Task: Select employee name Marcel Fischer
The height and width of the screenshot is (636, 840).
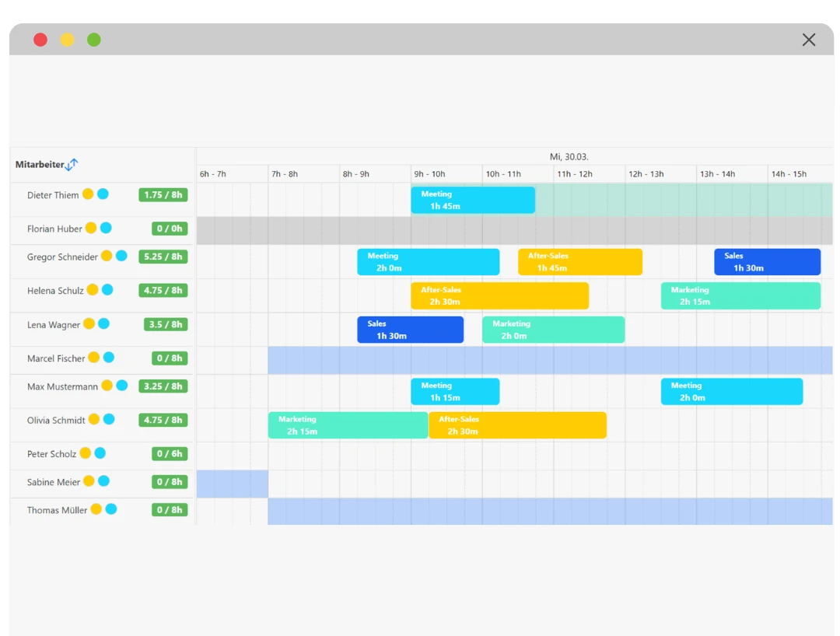Action: (56, 358)
